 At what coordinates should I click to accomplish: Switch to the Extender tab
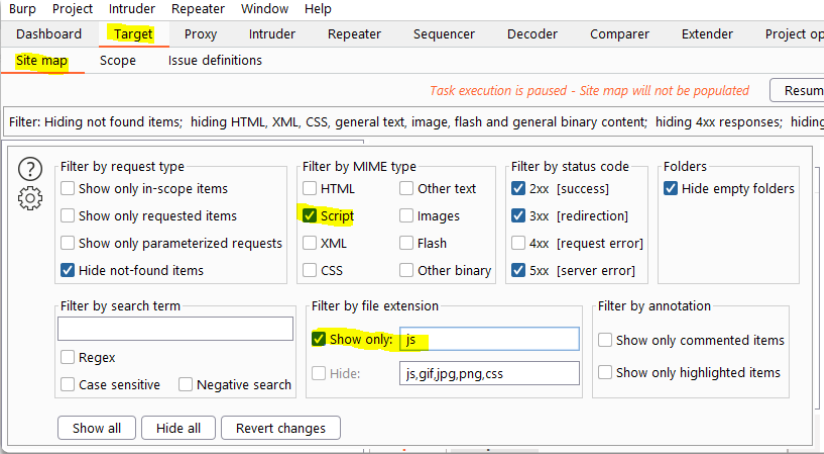click(707, 34)
